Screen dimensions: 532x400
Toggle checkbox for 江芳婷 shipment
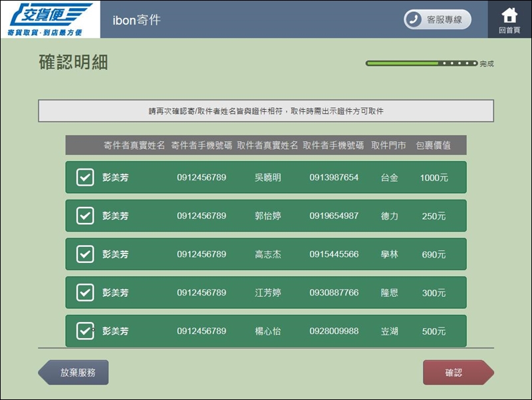coord(85,293)
